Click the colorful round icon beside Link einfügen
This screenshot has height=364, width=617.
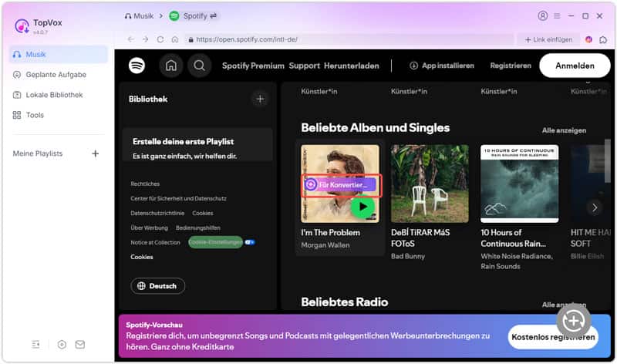(588, 39)
